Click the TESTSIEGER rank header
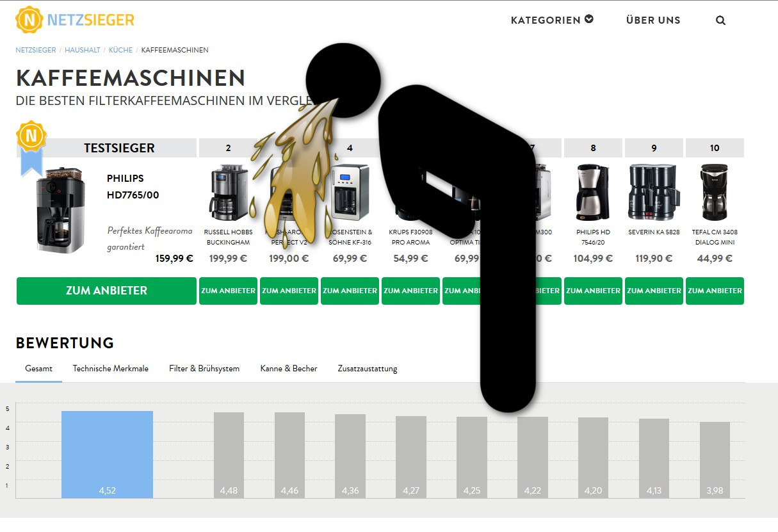 click(119, 148)
